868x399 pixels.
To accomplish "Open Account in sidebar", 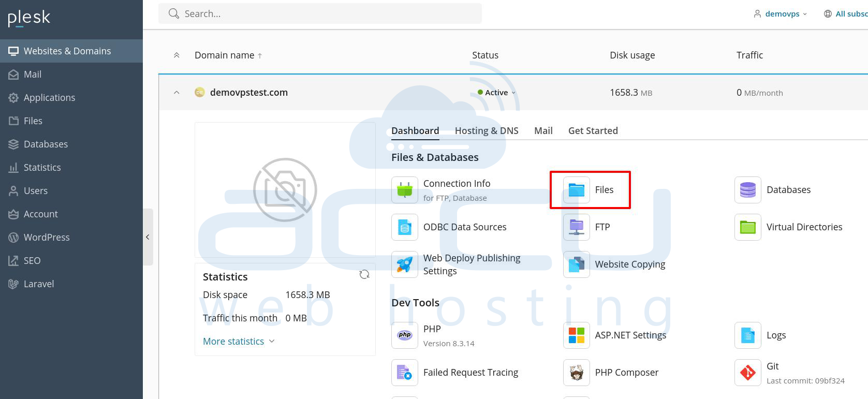I will click(71, 214).
